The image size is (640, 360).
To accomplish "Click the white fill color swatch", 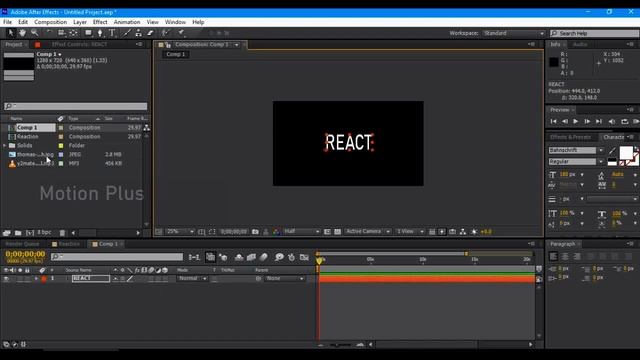I will coord(626,153).
